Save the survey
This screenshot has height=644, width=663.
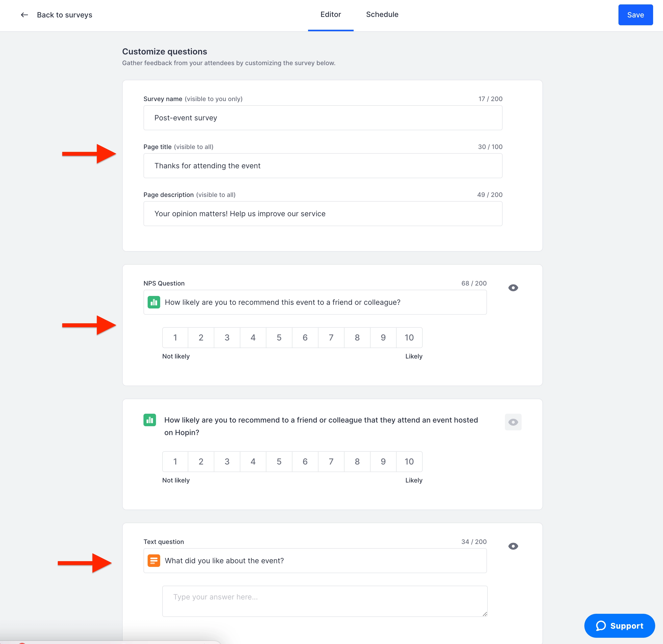tap(636, 15)
